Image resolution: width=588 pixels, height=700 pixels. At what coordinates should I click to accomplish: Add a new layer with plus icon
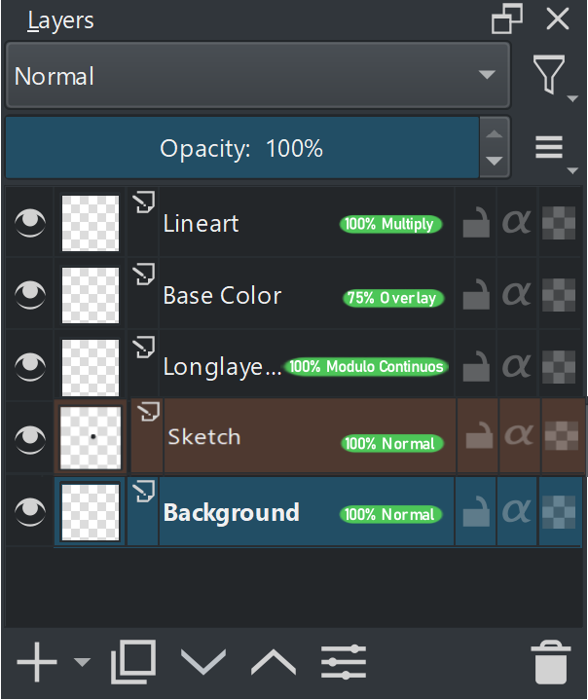[37, 663]
